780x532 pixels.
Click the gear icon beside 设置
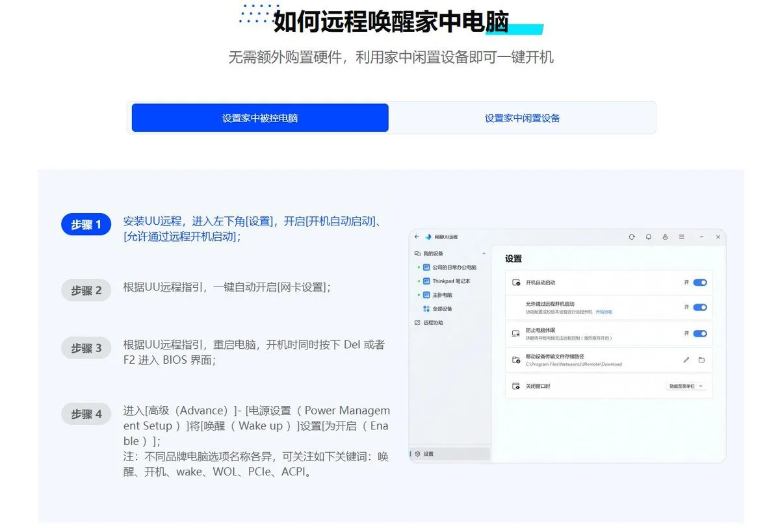[x=417, y=454]
